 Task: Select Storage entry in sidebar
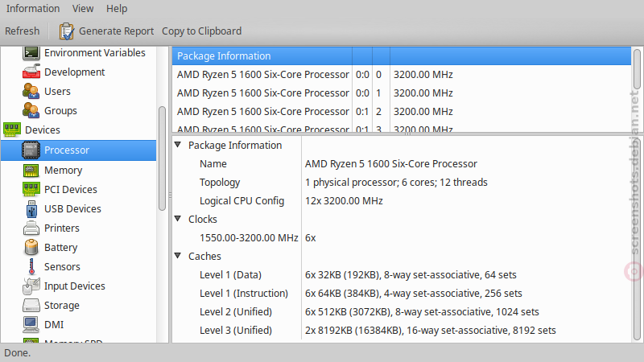62,306
